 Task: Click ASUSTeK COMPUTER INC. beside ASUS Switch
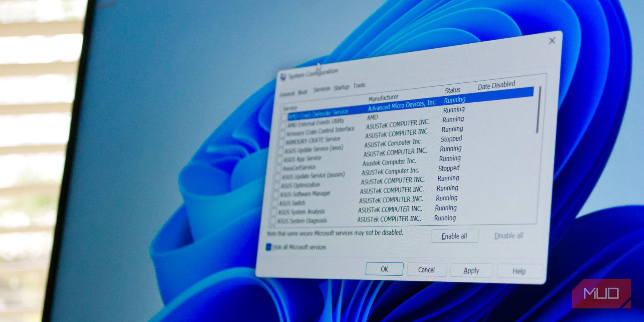tap(391, 200)
